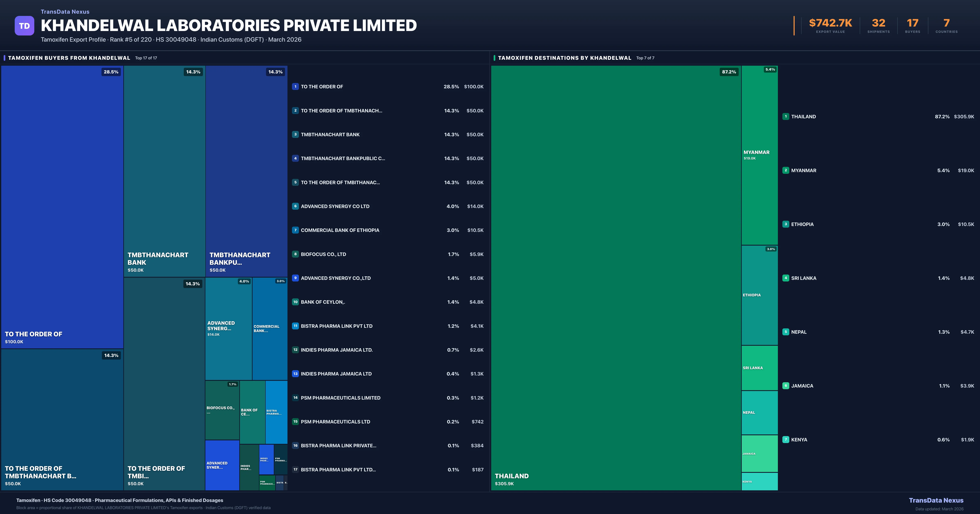Select badge 2 next to MYANMAR
This screenshot has width=980, height=514.
786,170
